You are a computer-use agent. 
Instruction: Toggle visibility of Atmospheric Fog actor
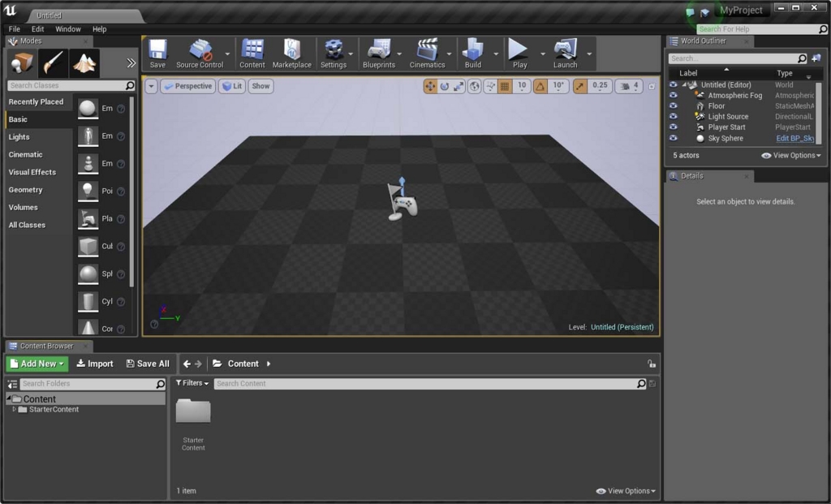(673, 96)
